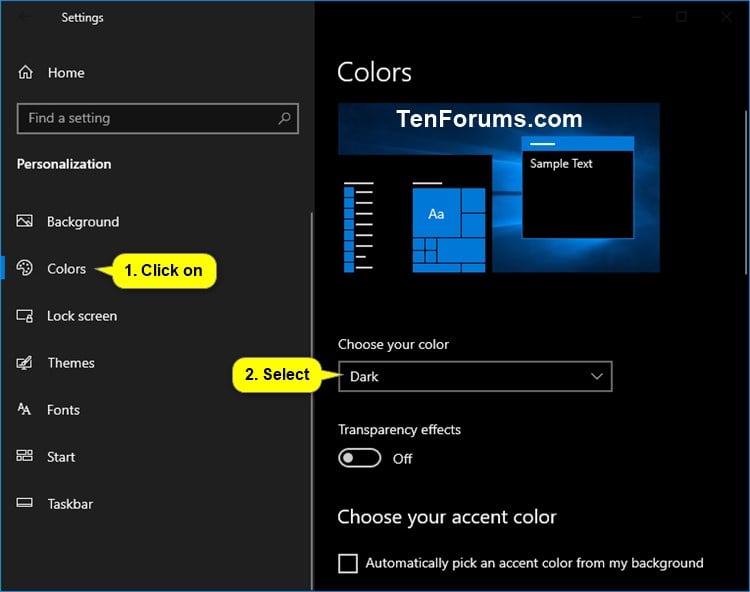Click the search magnifier icon
This screenshot has height=592, width=750.
tap(285, 118)
